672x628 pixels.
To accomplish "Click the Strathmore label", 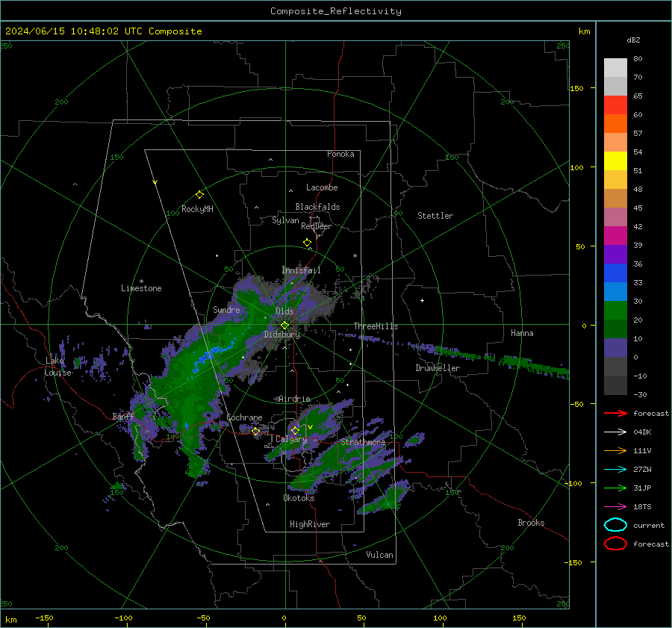I will coord(363,442).
